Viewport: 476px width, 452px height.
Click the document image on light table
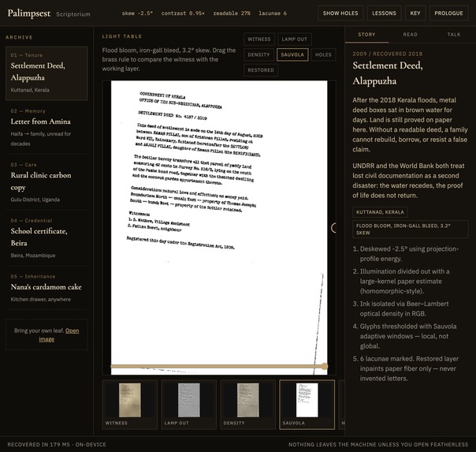pos(219,227)
